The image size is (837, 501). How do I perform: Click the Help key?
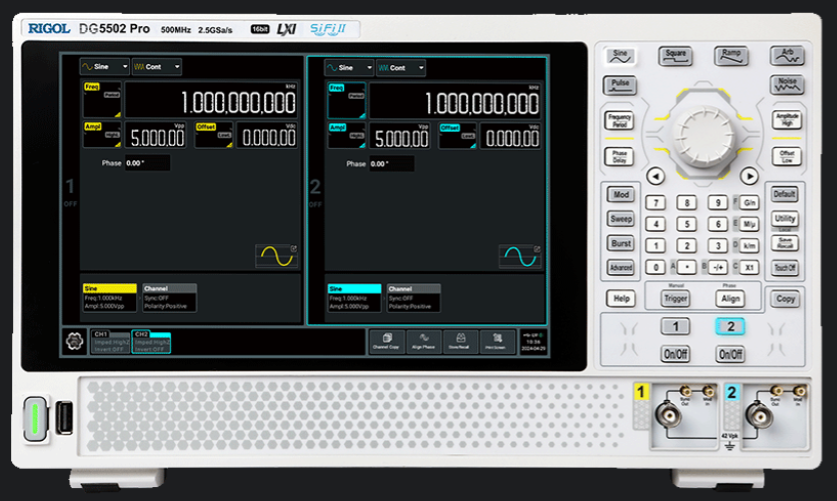coord(621,299)
